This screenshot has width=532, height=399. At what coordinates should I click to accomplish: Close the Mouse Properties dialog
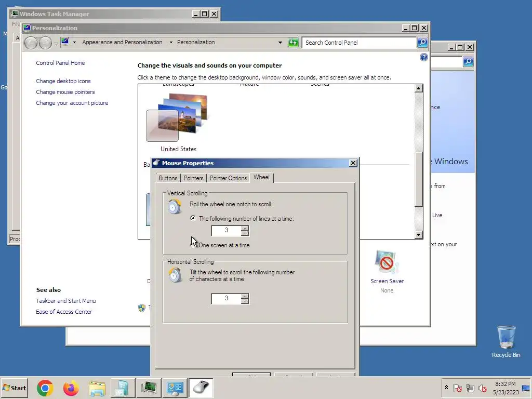353,163
